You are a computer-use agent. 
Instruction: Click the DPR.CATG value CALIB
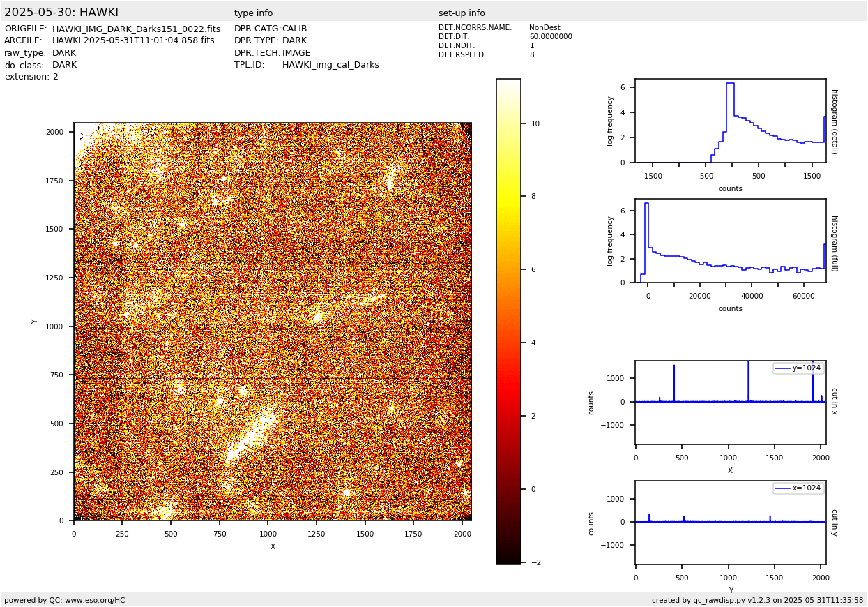[294, 29]
